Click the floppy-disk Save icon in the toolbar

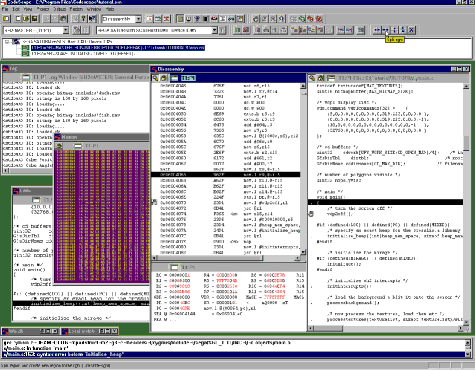(35, 19)
